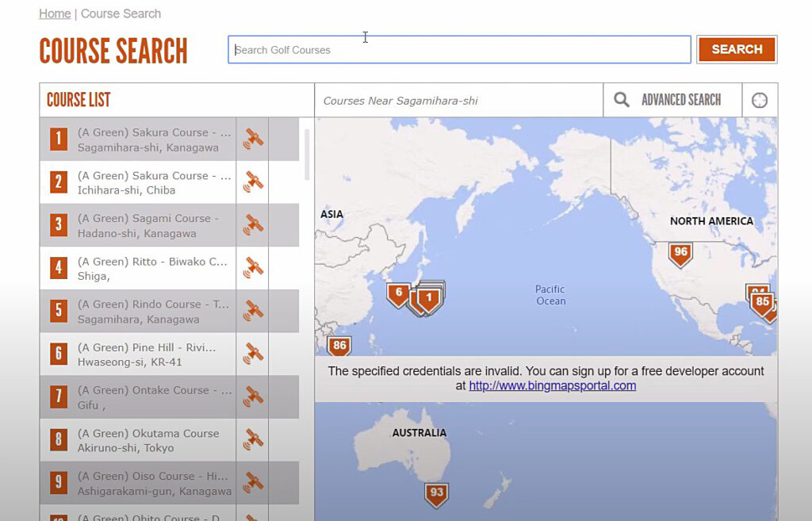Select map marker 86 in Southeast Asia
Viewport: 812px width, 521px height.
tap(339, 346)
